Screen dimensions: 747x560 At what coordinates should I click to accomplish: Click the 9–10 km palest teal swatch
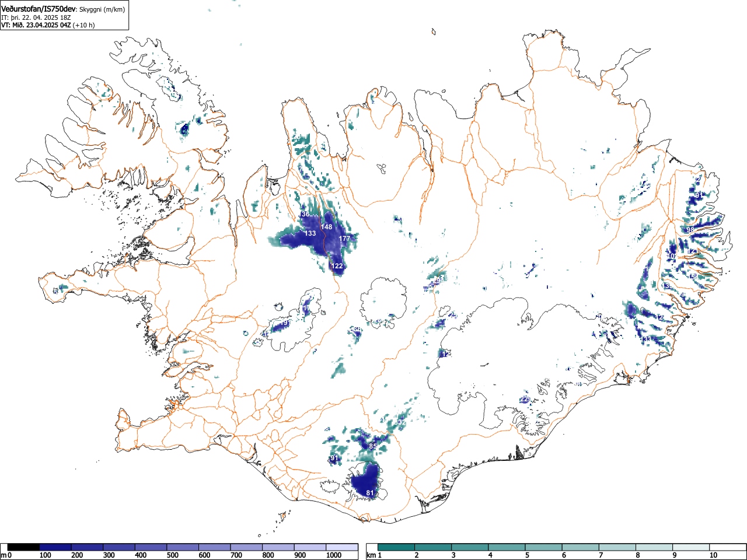pos(691,547)
